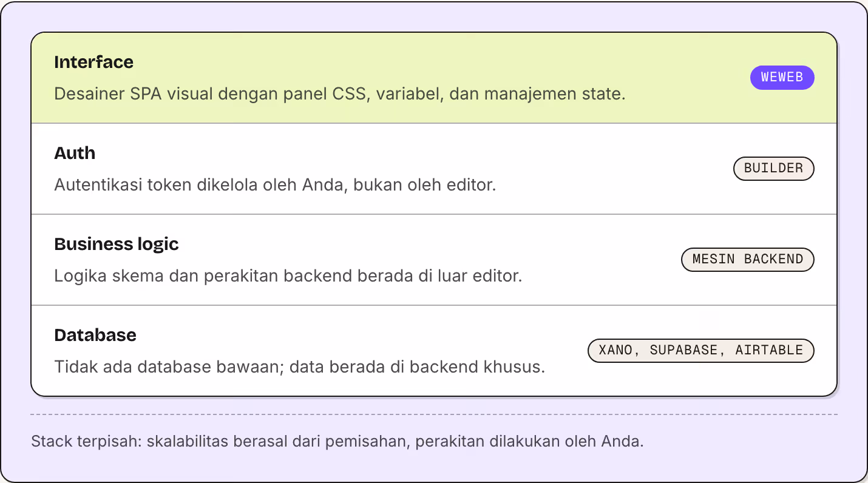The height and width of the screenshot is (483, 868).
Task: Click the description 'Desainer SPA visual dengan panel CSS'
Action: click(211, 94)
